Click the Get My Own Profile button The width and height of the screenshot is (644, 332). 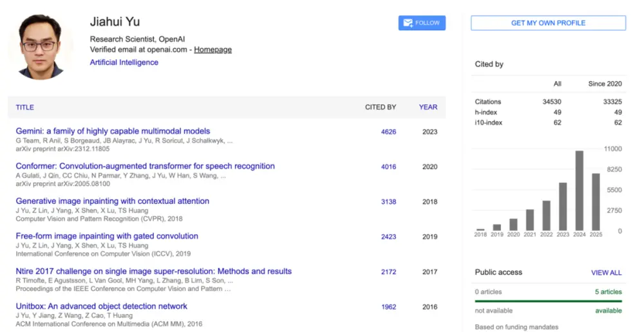click(x=548, y=23)
